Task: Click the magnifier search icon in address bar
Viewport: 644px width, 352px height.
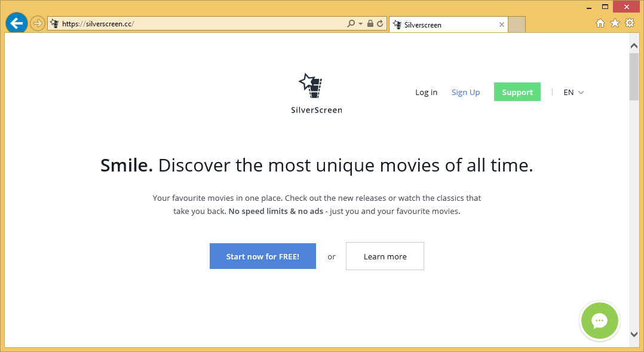Action: pyautogui.click(x=351, y=24)
